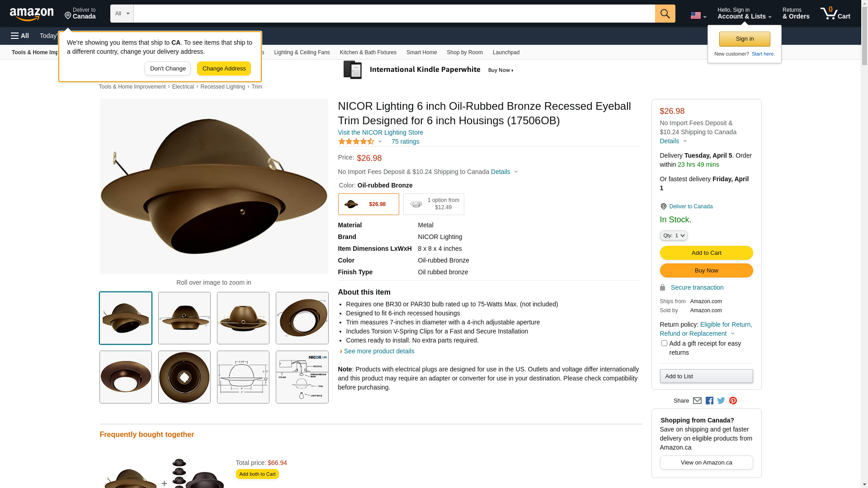Open the Lighting & Ceiling Fans menu
Screen dimensions: 868x488
pyautogui.click(x=302, y=52)
